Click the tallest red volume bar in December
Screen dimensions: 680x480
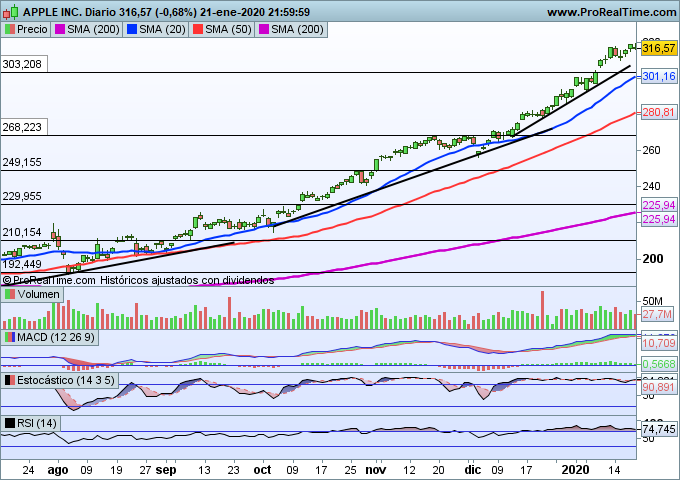pos(542,310)
